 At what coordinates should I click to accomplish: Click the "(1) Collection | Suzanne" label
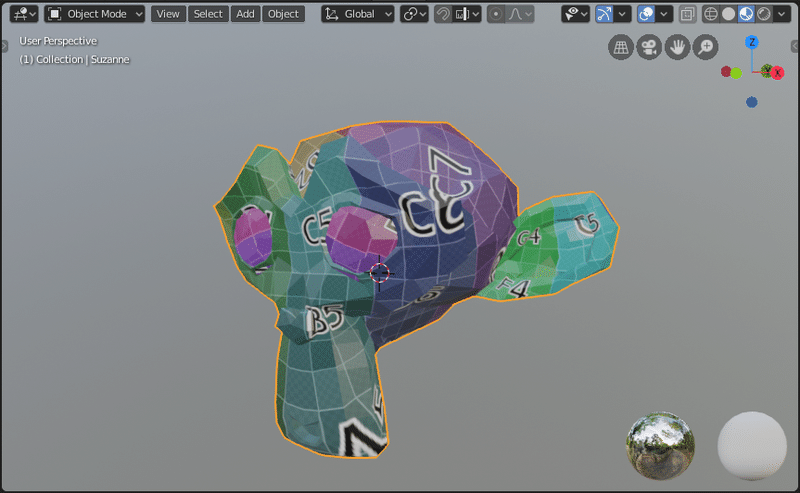click(74, 60)
